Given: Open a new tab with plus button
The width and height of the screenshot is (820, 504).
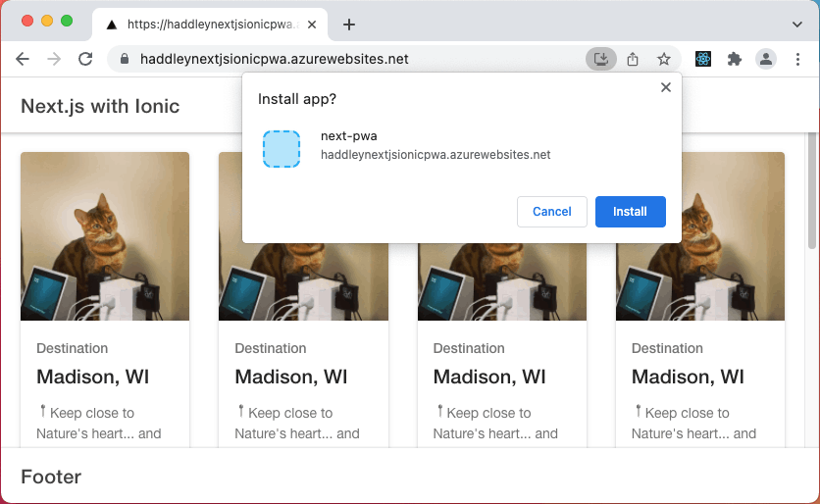Looking at the screenshot, I should 348,25.
